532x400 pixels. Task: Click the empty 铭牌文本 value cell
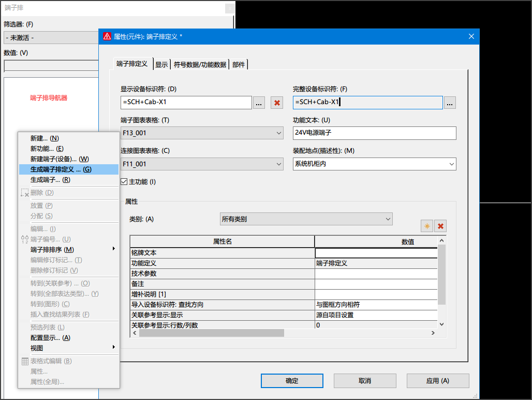376,253
